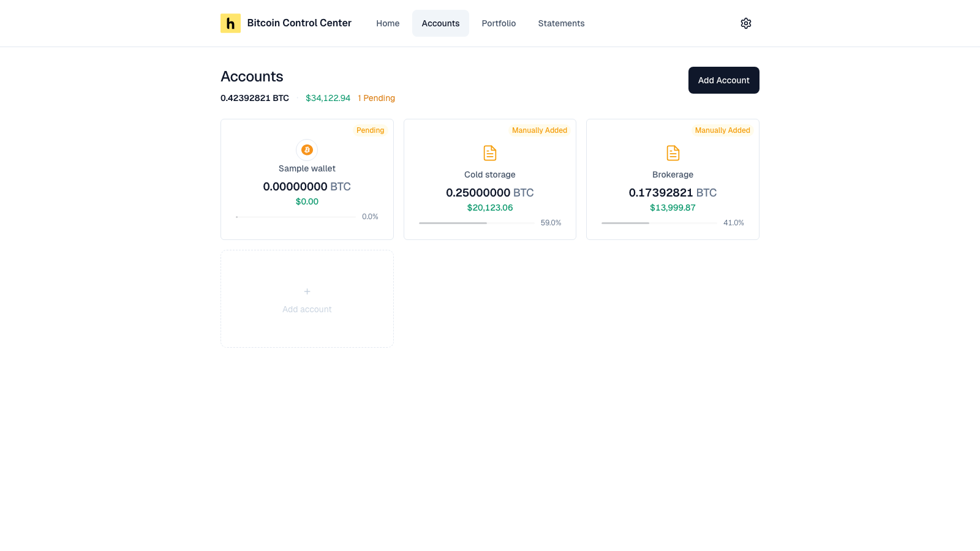Viewport: 980px width, 551px height.
Task: Click the Sample wallet name
Action: pos(307,168)
